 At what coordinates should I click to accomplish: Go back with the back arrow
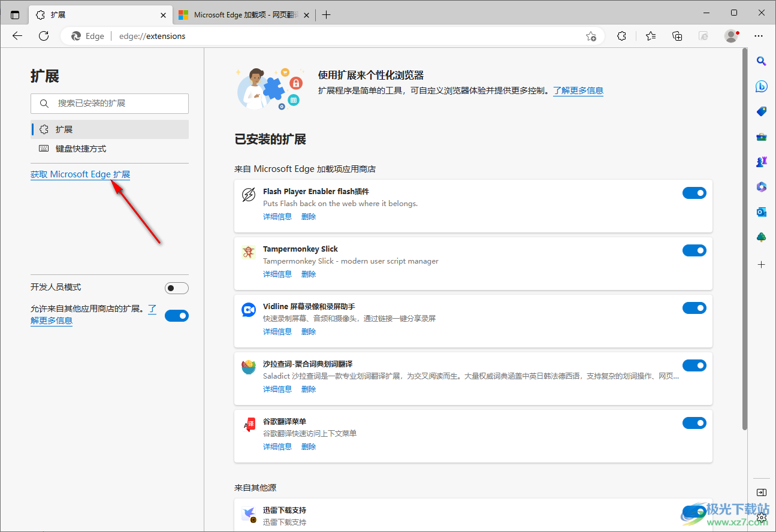pos(17,36)
